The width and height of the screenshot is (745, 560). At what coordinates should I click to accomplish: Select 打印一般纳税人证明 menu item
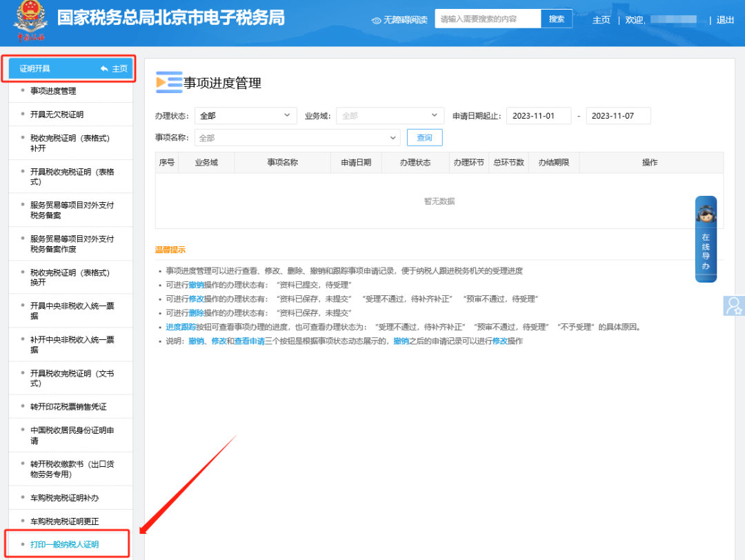(x=65, y=544)
